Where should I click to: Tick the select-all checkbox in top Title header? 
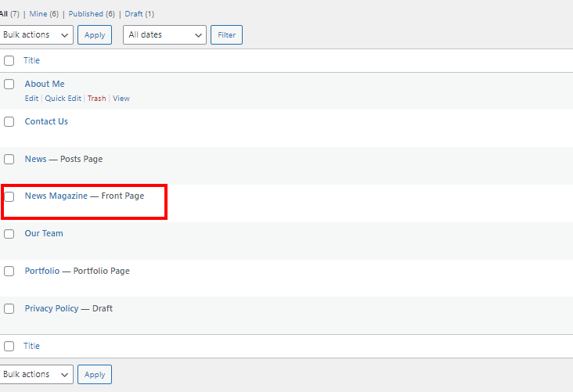tap(9, 61)
